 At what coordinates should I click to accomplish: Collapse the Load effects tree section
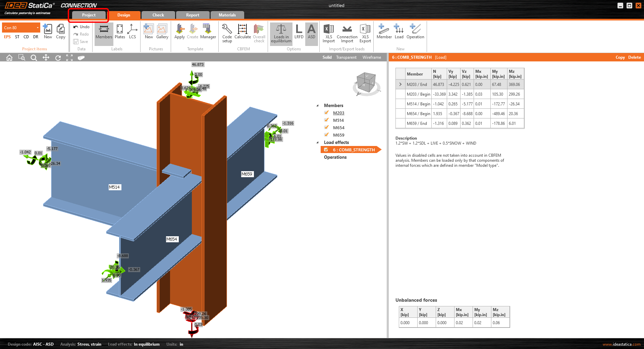[317, 142]
